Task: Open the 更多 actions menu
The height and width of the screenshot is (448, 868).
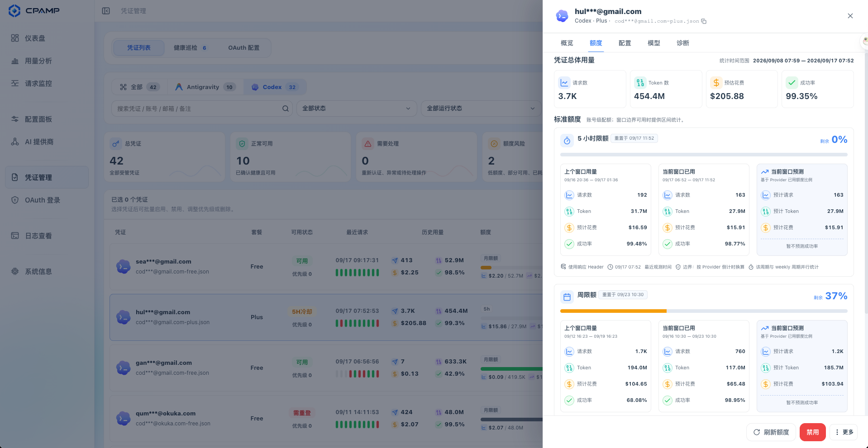Action: pyautogui.click(x=844, y=432)
